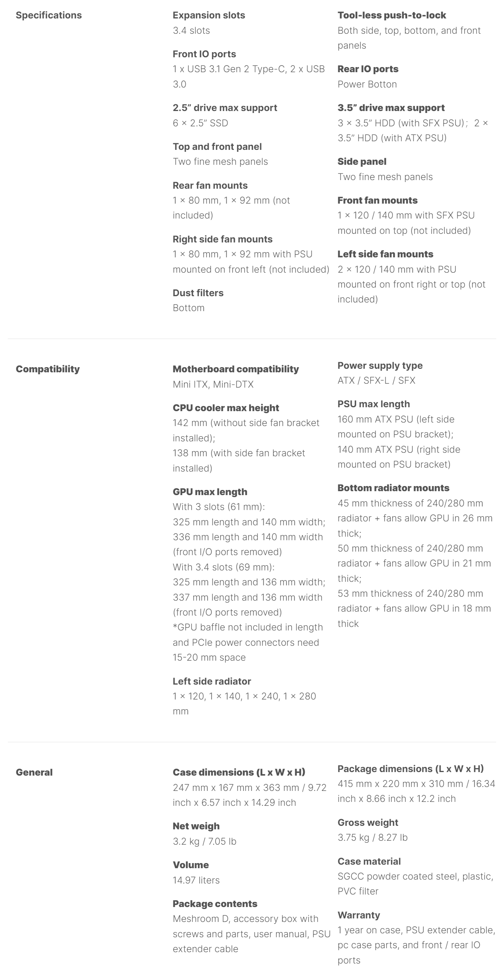This screenshot has height=980, width=504.
Task: Click the Bottom radiator mounts heading
Action: coord(393,488)
